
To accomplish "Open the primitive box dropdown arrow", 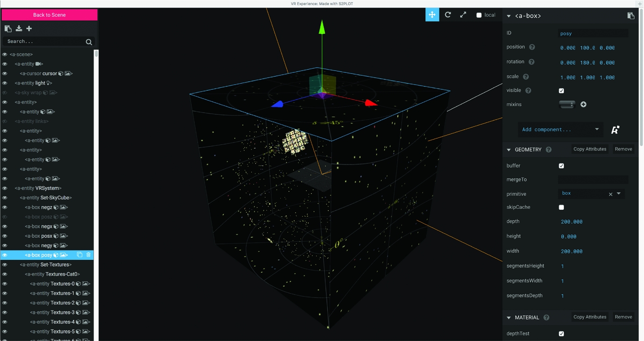I will tap(619, 193).
